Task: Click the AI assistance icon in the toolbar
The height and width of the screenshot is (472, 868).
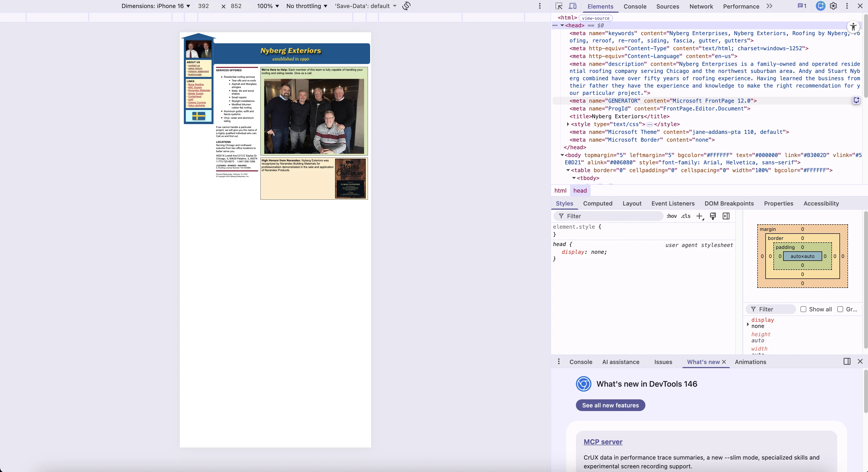Action: [x=820, y=6]
